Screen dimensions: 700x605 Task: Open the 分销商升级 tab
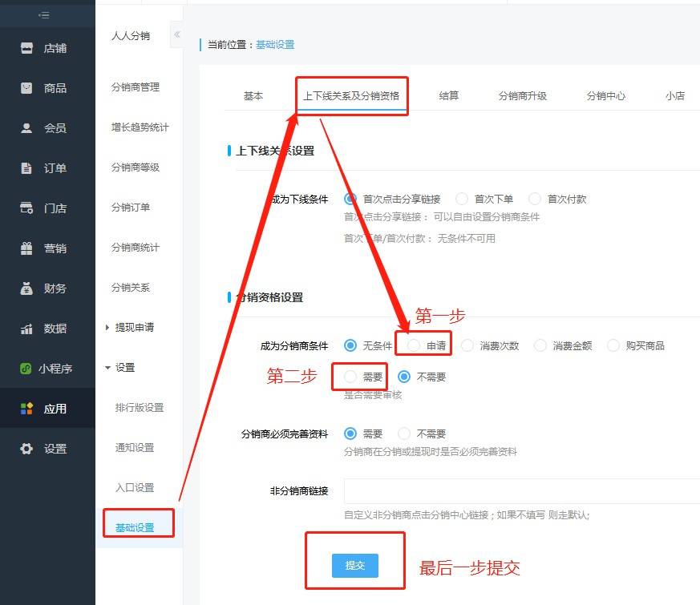[522, 95]
